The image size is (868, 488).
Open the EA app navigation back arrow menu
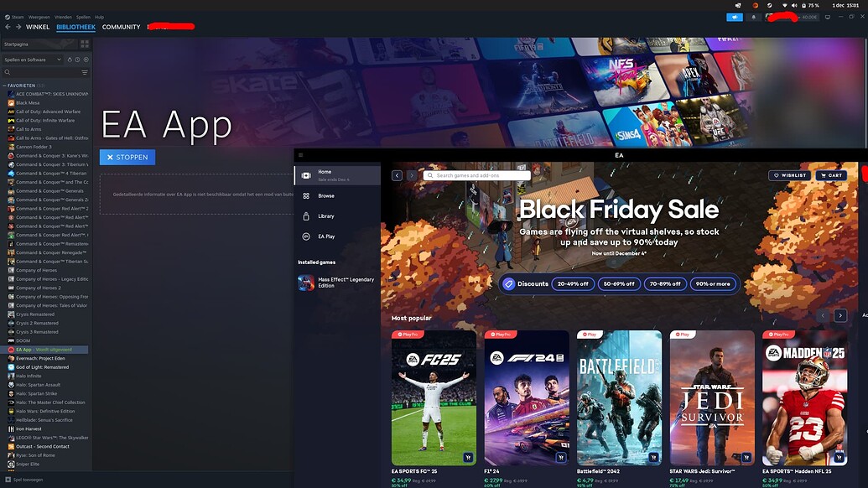396,174
